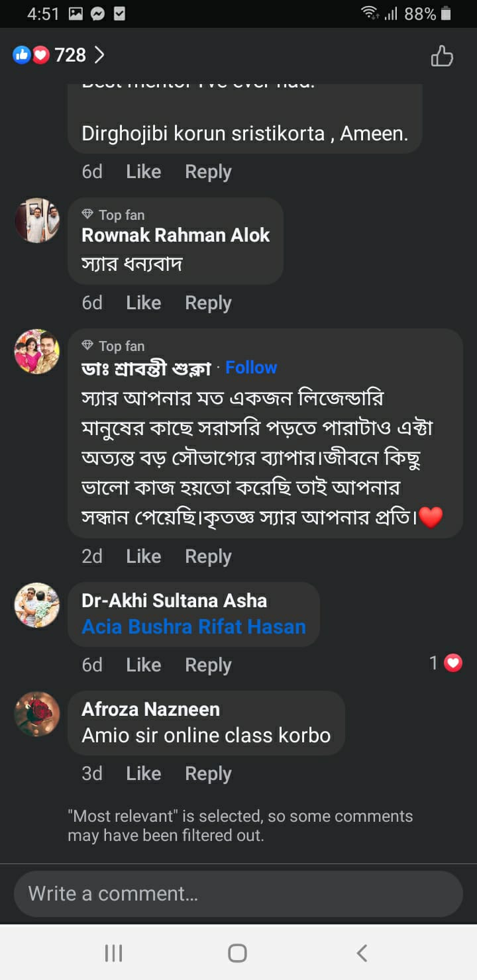This screenshot has height=980, width=477.
Task: Like the Bengali comment posted 2d ago
Action: 143,556
